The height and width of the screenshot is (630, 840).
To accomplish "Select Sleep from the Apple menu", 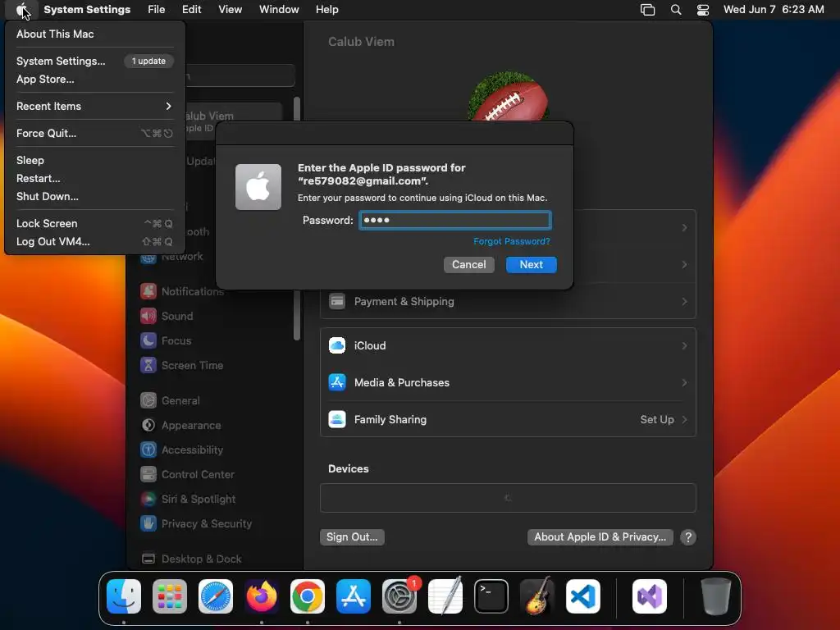I will pyautogui.click(x=94, y=160).
